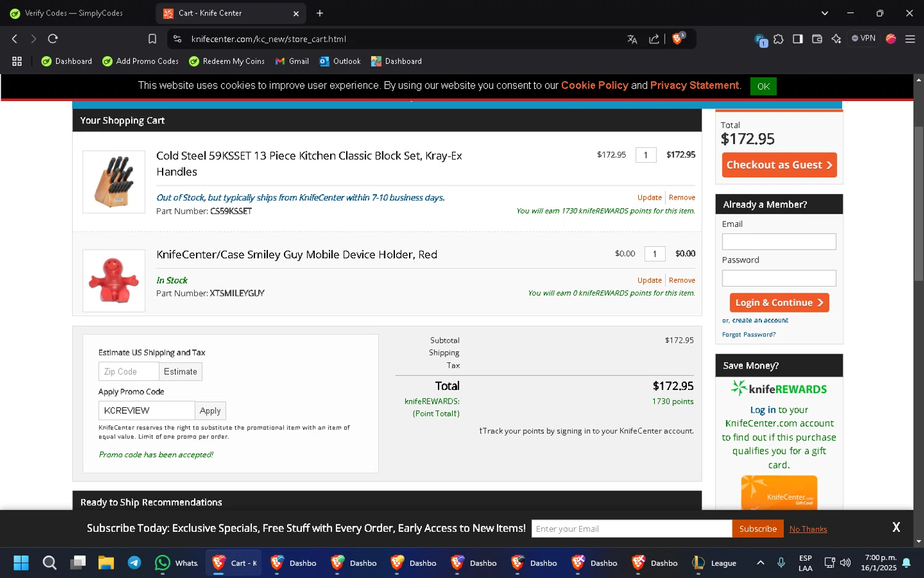This screenshot has height=578, width=924.
Task: Open the Windows Start menu
Action: coord(21,563)
